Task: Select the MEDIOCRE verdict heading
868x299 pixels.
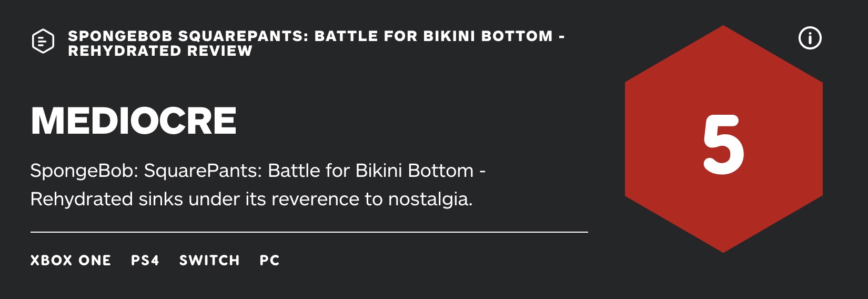Action: (x=134, y=121)
